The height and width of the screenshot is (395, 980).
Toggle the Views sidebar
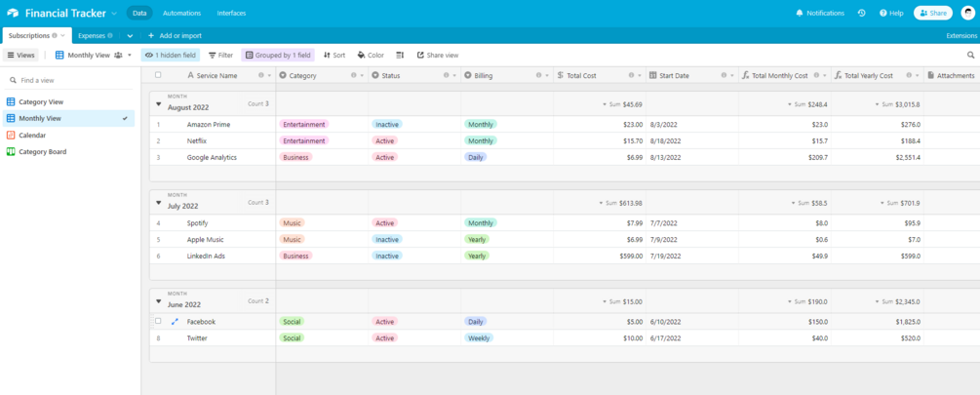click(x=21, y=55)
